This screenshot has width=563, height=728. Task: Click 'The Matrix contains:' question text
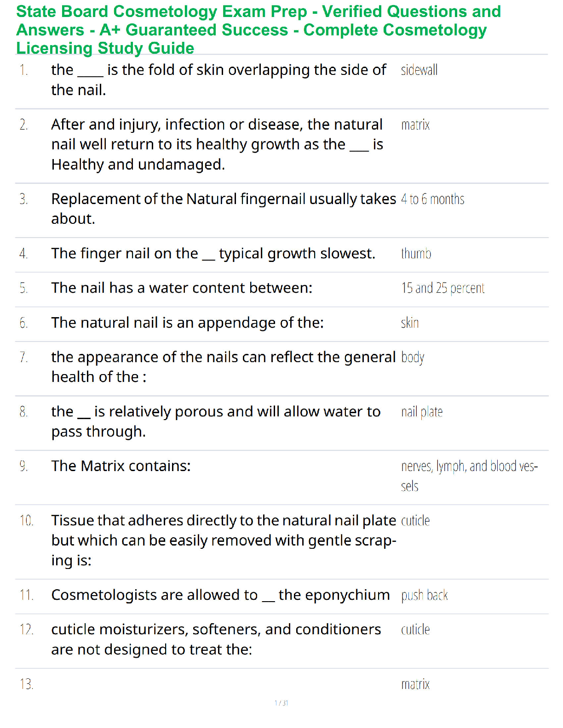[121, 466]
